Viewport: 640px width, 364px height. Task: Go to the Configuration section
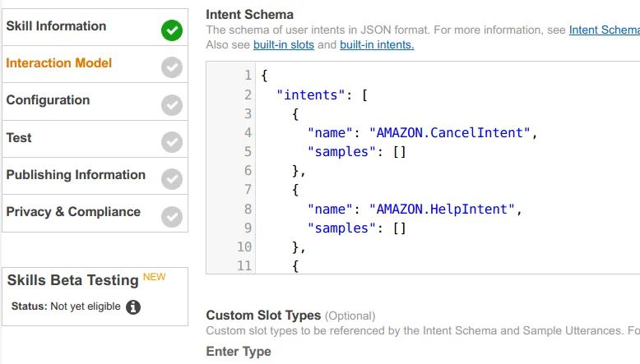pyautogui.click(x=48, y=100)
